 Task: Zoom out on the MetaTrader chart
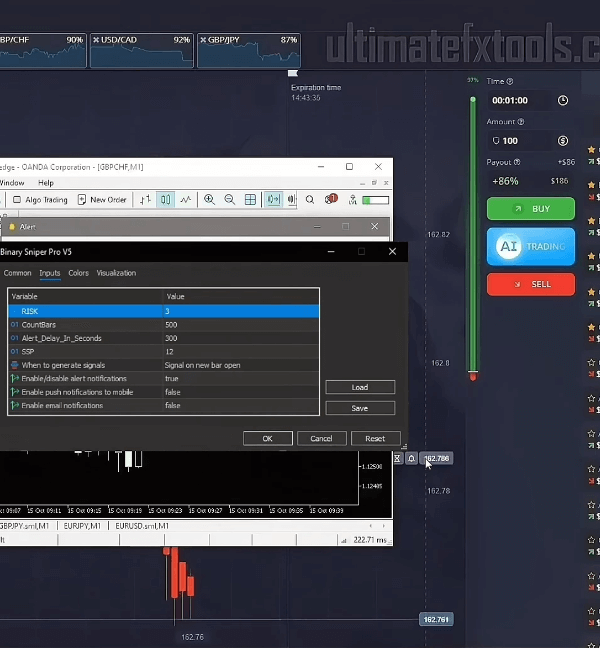(x=229, y=200)
